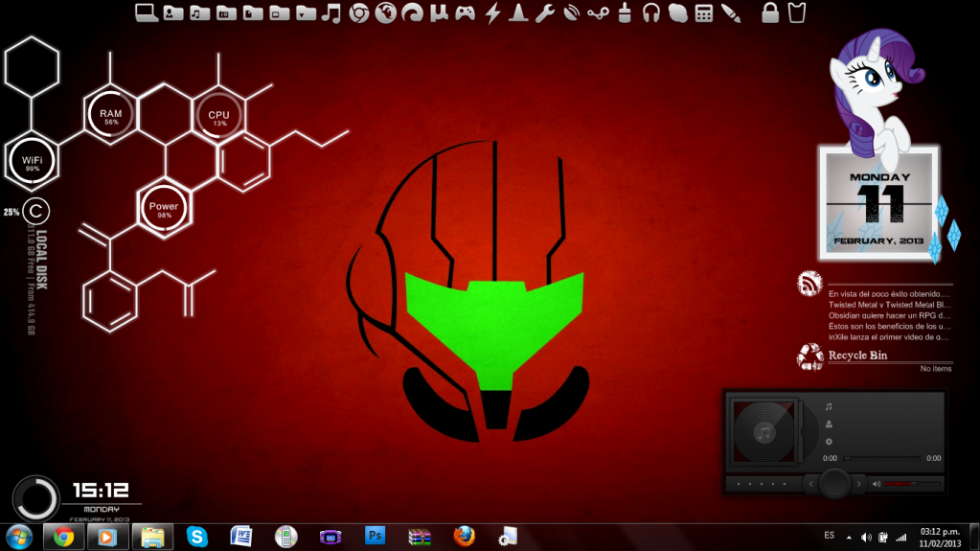Image resolution: width=980 pixels, height=551 pixels.
Task: Open the RSS feed icon
Action: point(809,284)
